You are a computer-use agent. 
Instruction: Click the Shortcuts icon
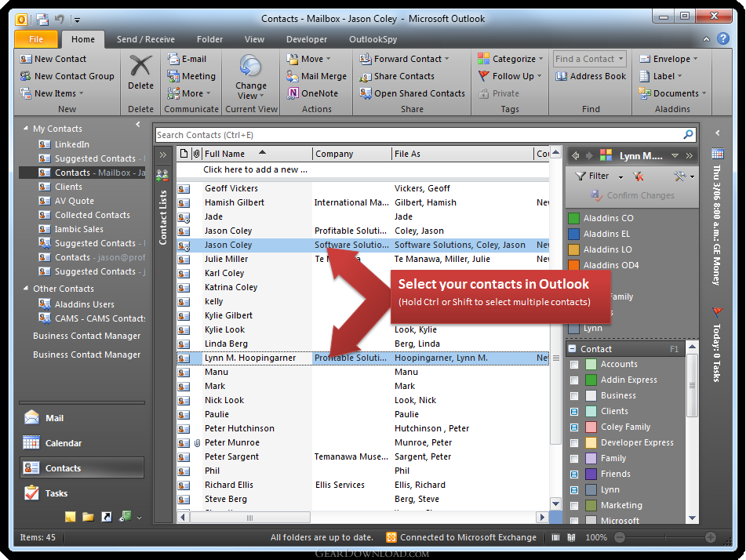[x=107, y=517]
